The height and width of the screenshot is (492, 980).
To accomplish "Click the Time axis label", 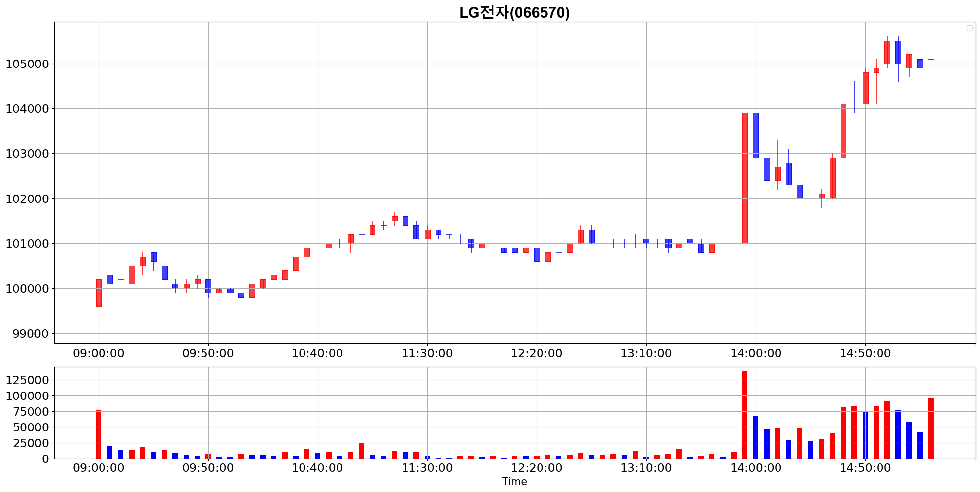I will [514, 482].
